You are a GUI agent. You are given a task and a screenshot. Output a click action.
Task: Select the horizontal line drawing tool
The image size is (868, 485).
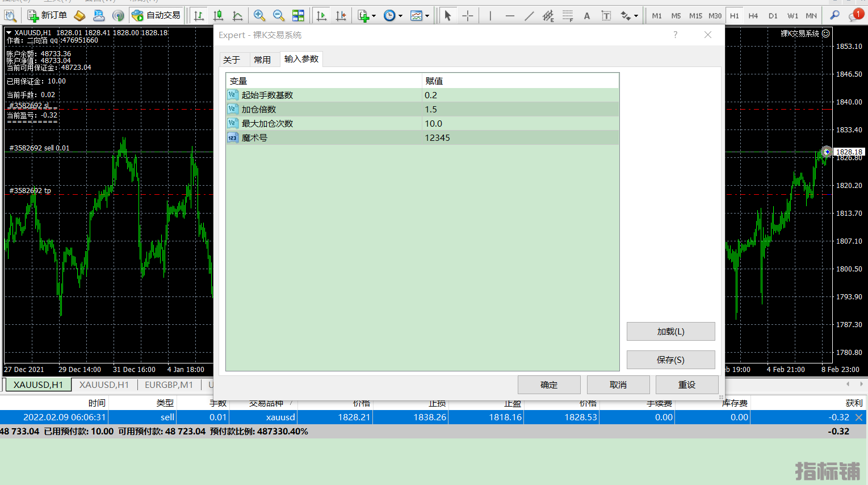point(510,16)
